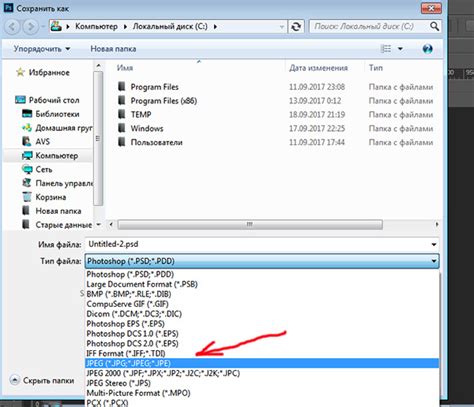Change view using the view mode icon
This screenshot has width=474, height=407.
click(x=386, y=49)
